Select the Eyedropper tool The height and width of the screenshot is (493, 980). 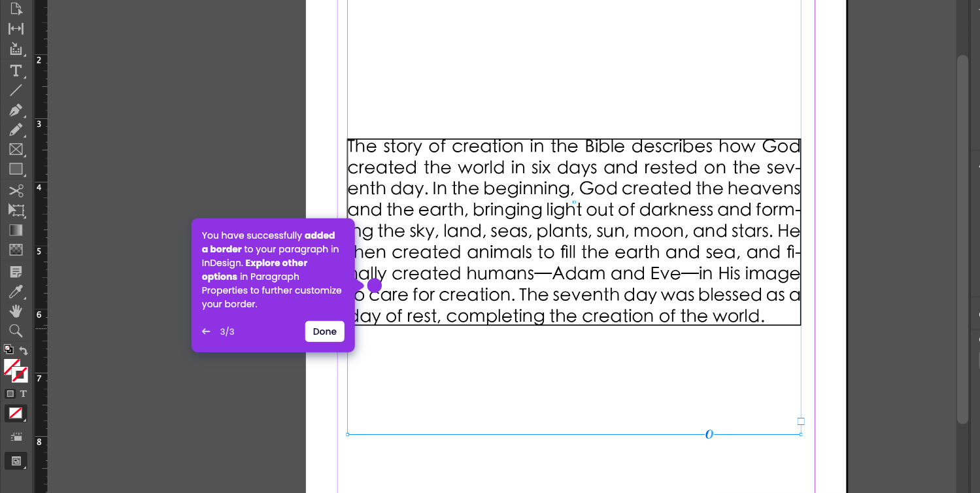point(16,291)
